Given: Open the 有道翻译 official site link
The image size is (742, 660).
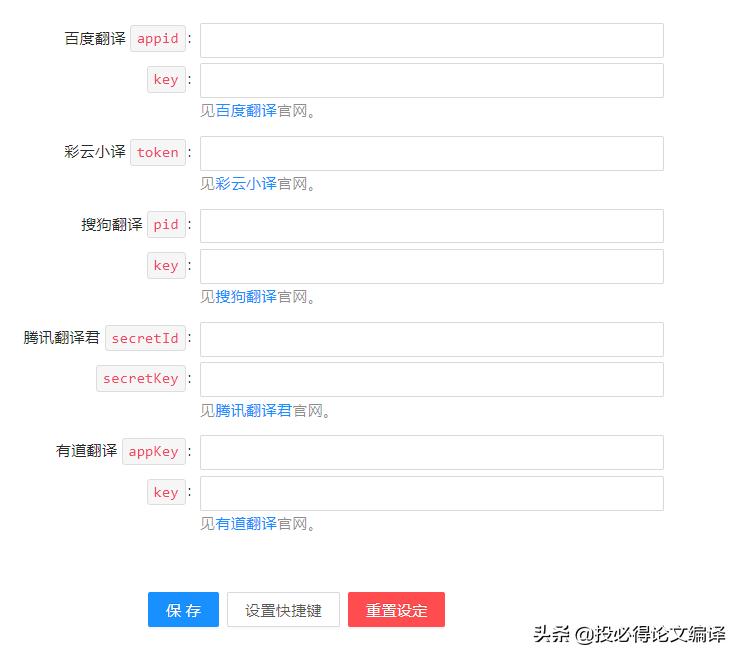Looking at the screenshot, I should click(x=246, y=524).
